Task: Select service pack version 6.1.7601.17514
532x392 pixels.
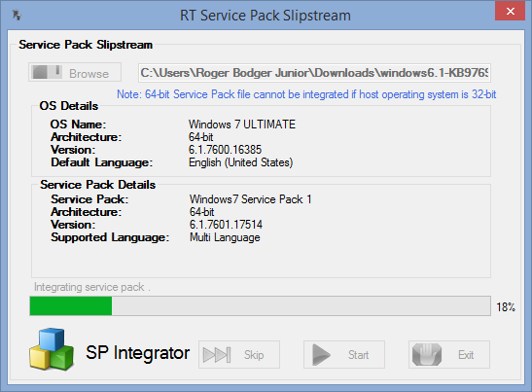Action: (226, 225)
